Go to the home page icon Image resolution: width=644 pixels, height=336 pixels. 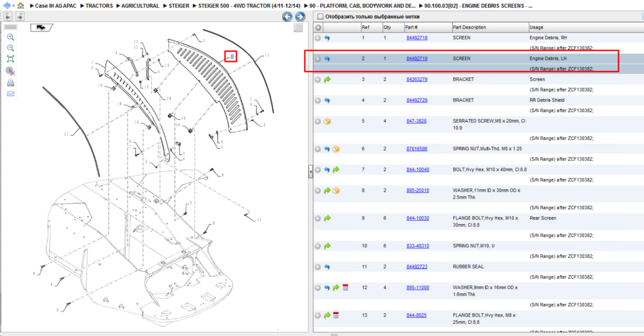click(21, 5)
